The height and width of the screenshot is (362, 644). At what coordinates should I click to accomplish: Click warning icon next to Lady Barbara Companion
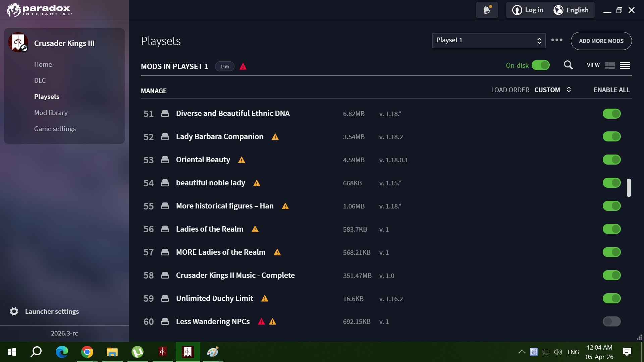[275, 137]
